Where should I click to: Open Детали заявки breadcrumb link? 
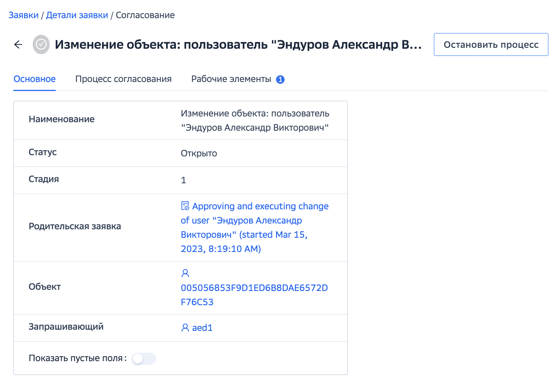click(x=77, y=15)
